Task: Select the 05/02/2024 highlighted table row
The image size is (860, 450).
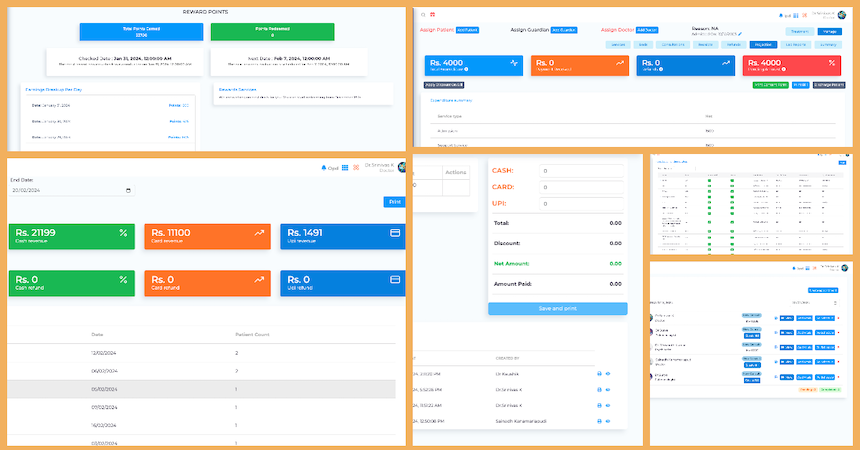Action: (200, 389)
